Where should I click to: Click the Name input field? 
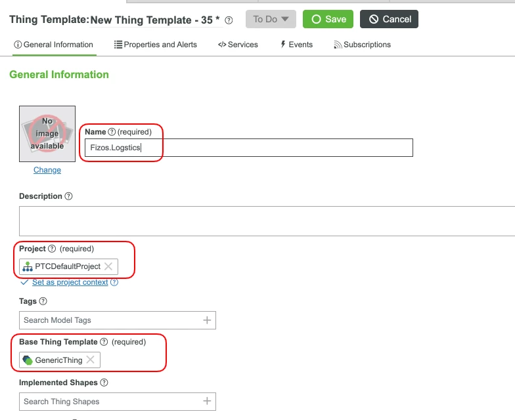(x=248, y=148)
